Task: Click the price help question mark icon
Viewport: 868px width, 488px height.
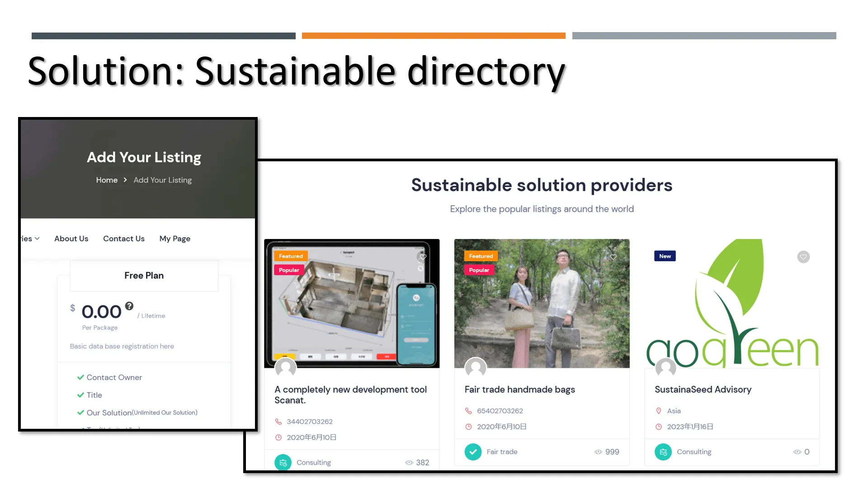Action: point(129,306)
